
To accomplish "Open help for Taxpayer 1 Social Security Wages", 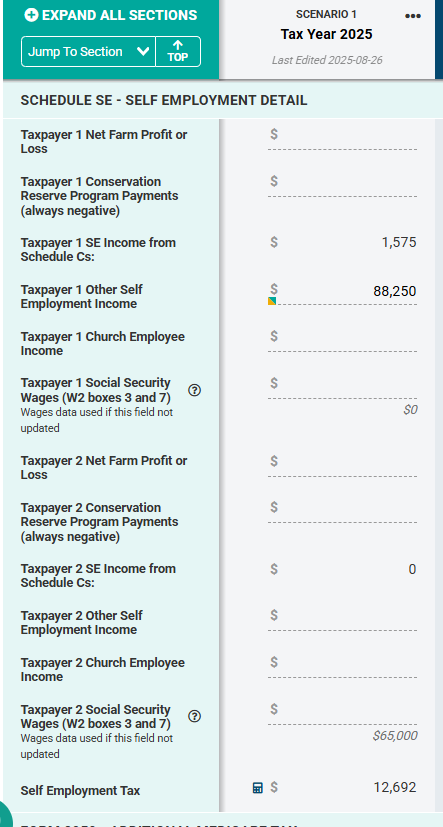I will click(194, 390).
